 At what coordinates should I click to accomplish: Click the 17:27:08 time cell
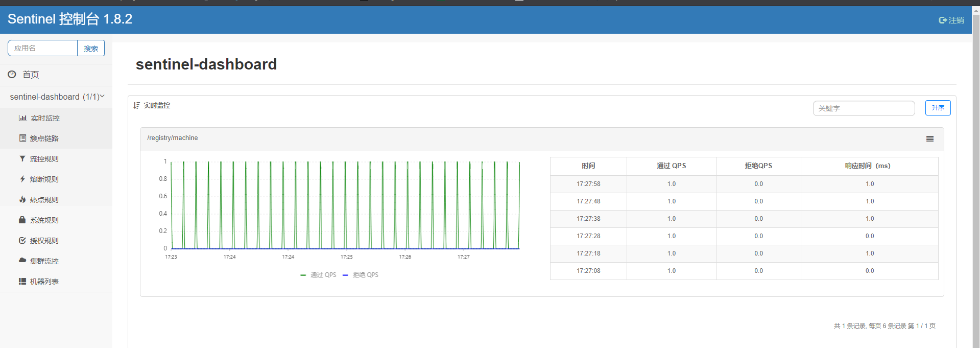click(x=588, y=271)
